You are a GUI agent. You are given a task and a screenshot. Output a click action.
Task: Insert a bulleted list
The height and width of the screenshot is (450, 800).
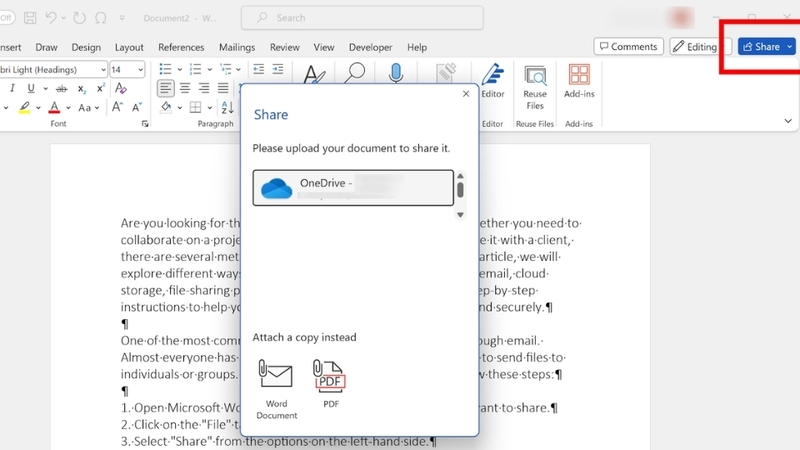[165, 69]
